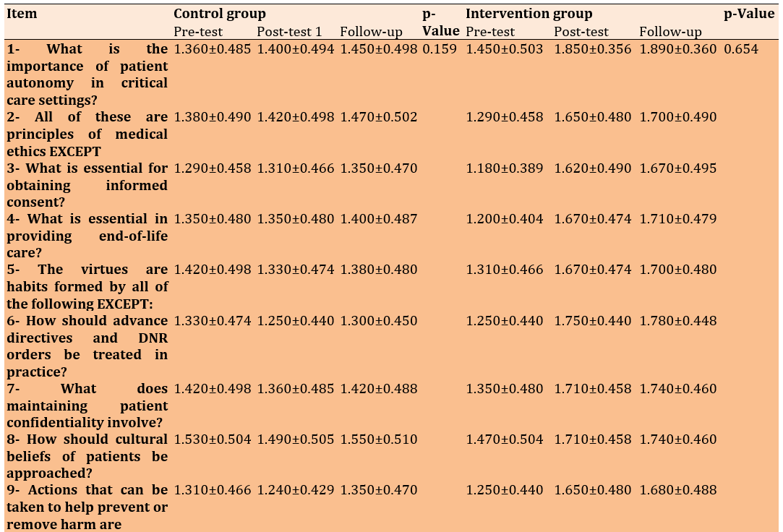This screenshot has height=532, width=783.
Task: Select item 7 on maintaining patient confidentiality
Action: 87,406
